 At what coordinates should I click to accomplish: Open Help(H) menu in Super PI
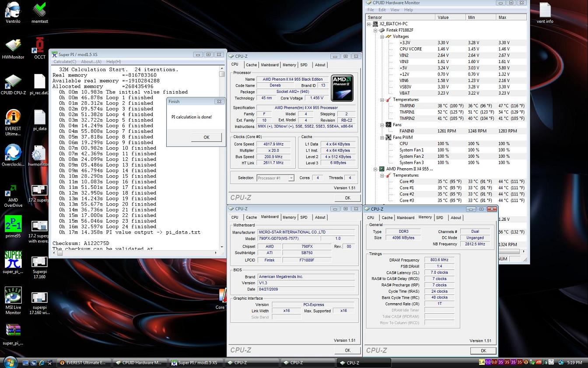[x=114, y=62]
